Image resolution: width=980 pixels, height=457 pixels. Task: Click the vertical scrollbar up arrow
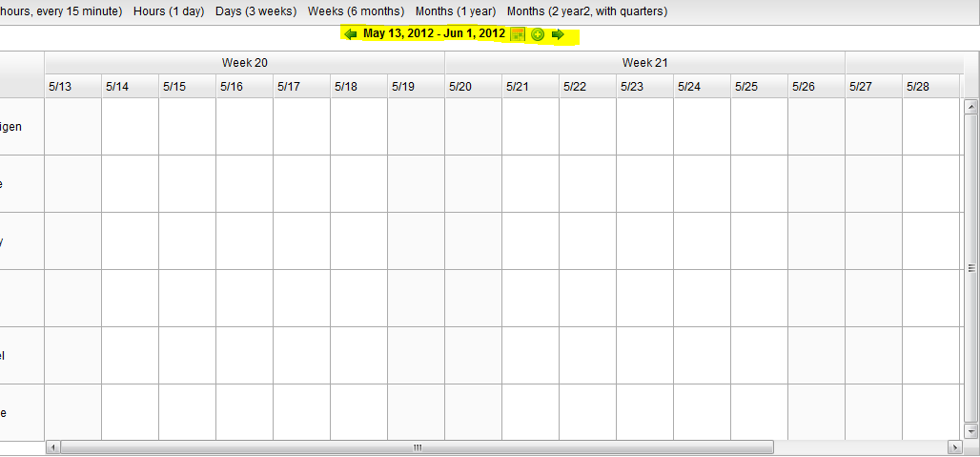pos(970,104)
